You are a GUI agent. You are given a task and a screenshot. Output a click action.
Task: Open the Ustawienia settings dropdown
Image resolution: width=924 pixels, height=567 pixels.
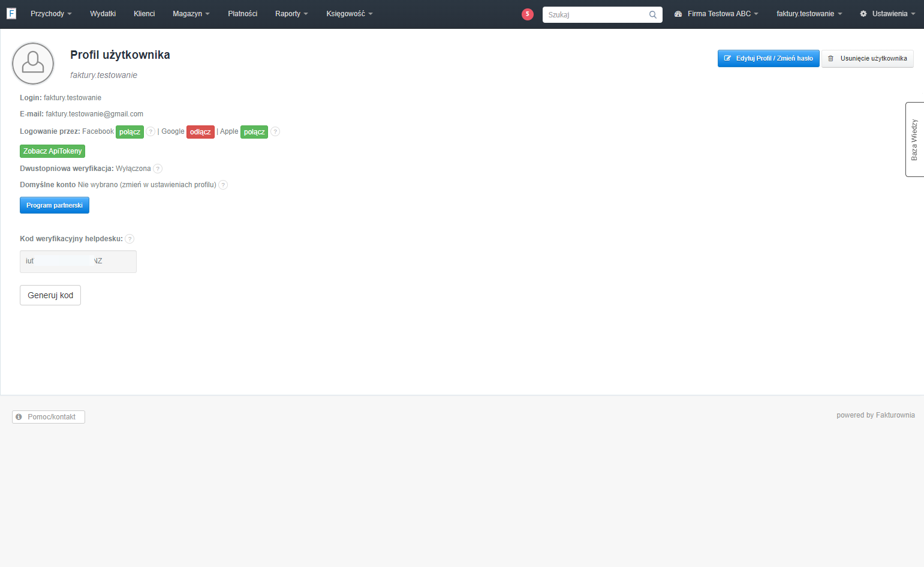tap(887, 14)
